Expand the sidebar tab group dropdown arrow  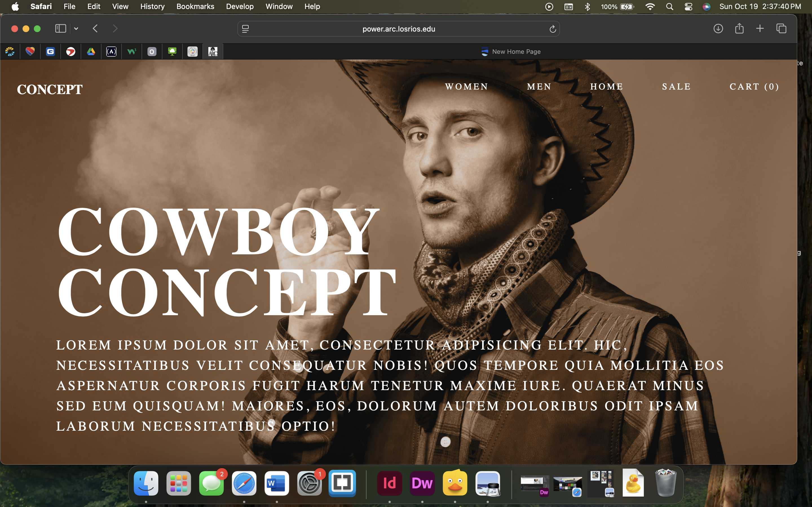click(x=76, y=29)
